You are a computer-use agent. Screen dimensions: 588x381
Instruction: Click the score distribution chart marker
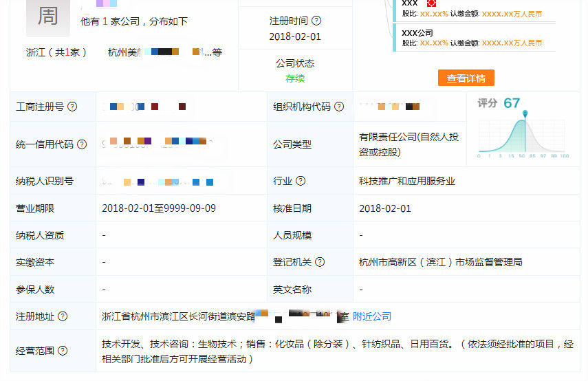coord(525,113)
